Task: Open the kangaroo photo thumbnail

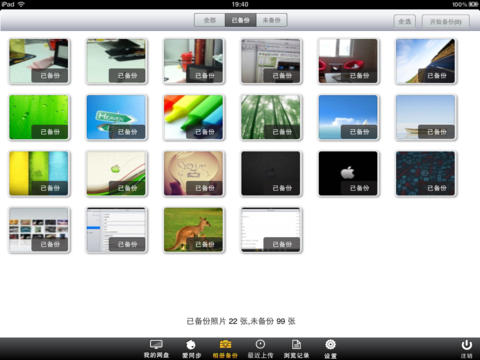Action: tap(193, 230)
